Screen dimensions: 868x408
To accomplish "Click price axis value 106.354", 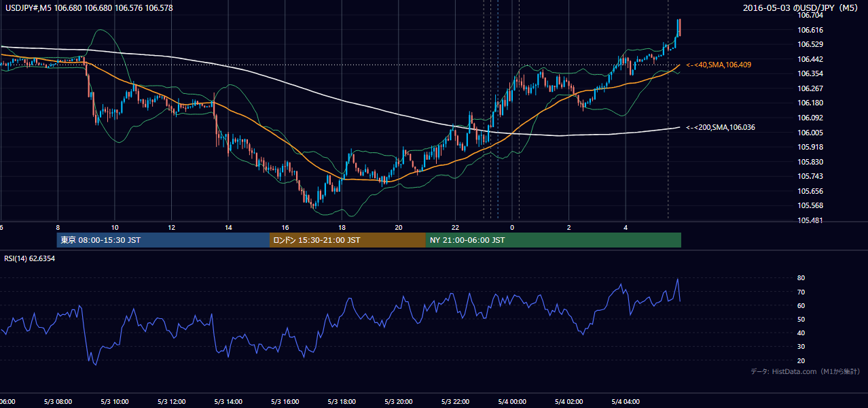I will click(811, 73).
